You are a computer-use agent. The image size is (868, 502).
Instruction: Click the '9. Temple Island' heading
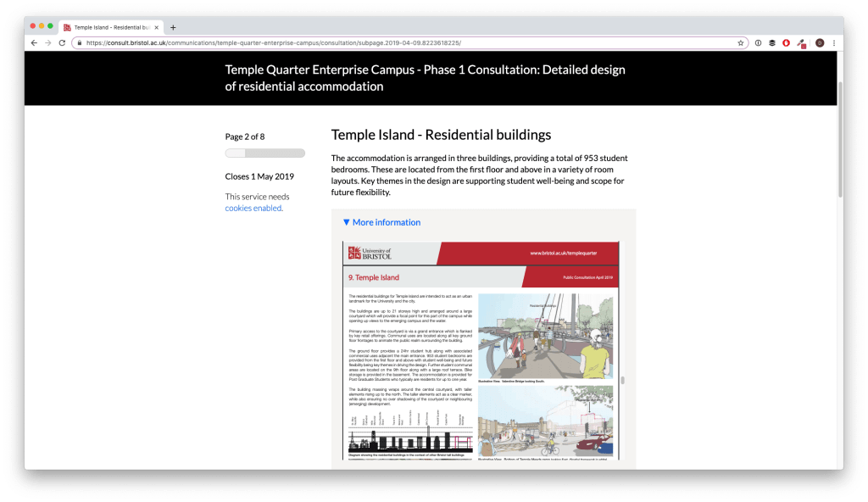(374, 277)
